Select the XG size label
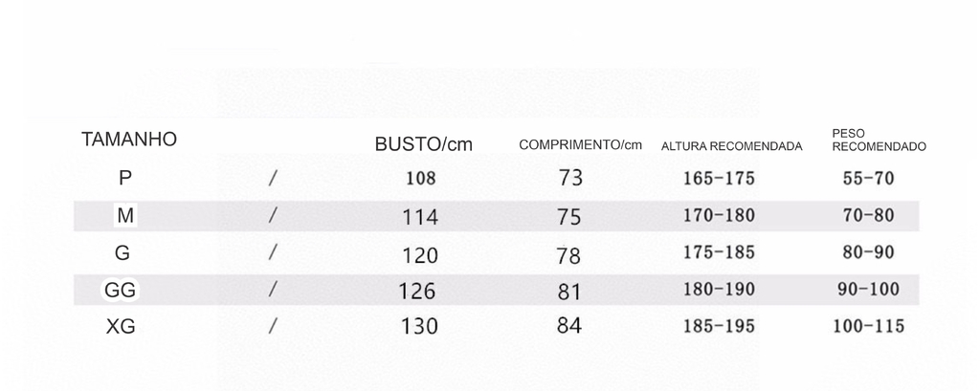Image resolution: width=980 pixels, height=391 pixels. pyautogui.click(x=121, y=327)
